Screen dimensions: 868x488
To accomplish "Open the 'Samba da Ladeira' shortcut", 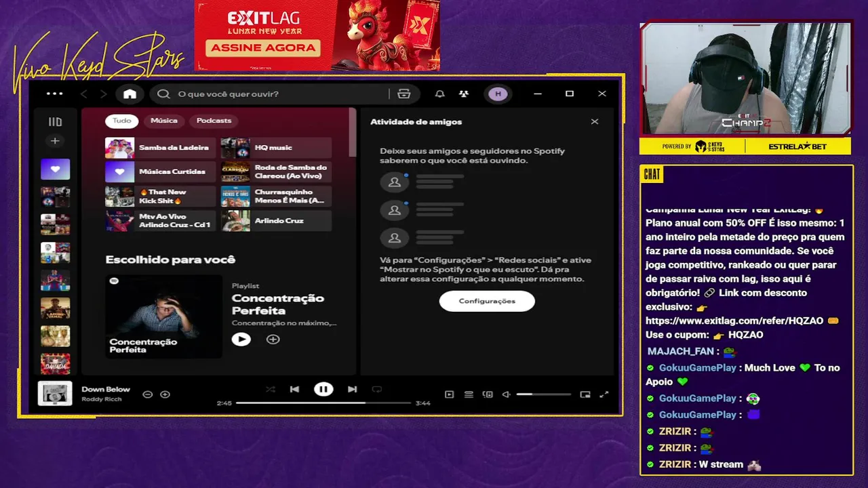I will click(160, 148).
